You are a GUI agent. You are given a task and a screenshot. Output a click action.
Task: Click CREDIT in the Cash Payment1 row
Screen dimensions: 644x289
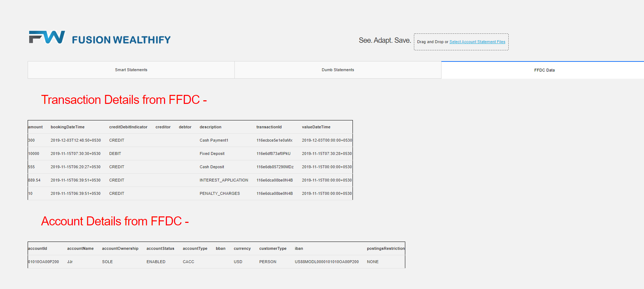117,140
